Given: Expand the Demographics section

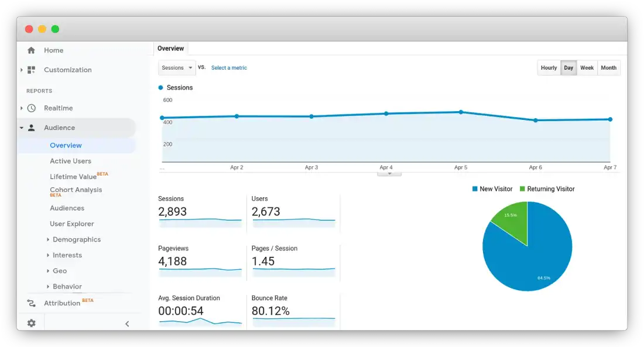Looking at the screenshot, I should tap(78, 239).
